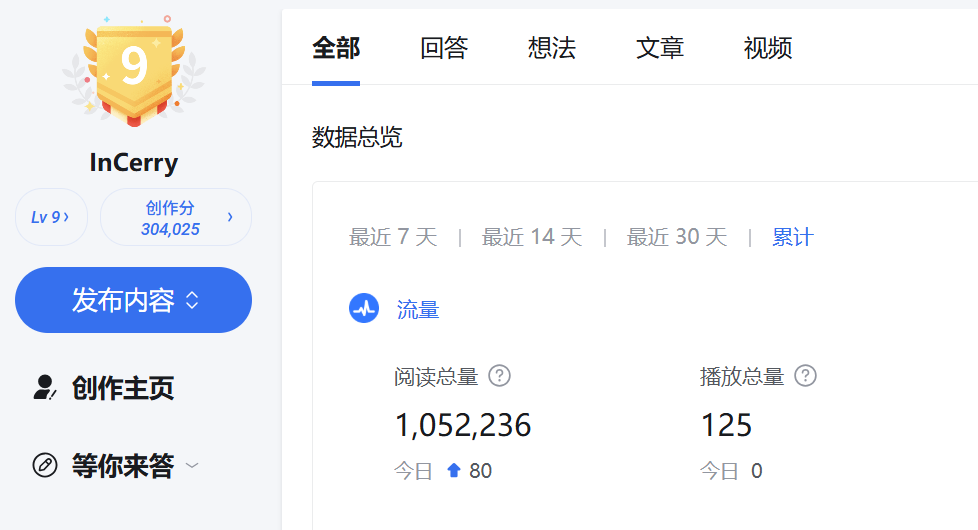Switch to the 文章 tab

[660, 49]
